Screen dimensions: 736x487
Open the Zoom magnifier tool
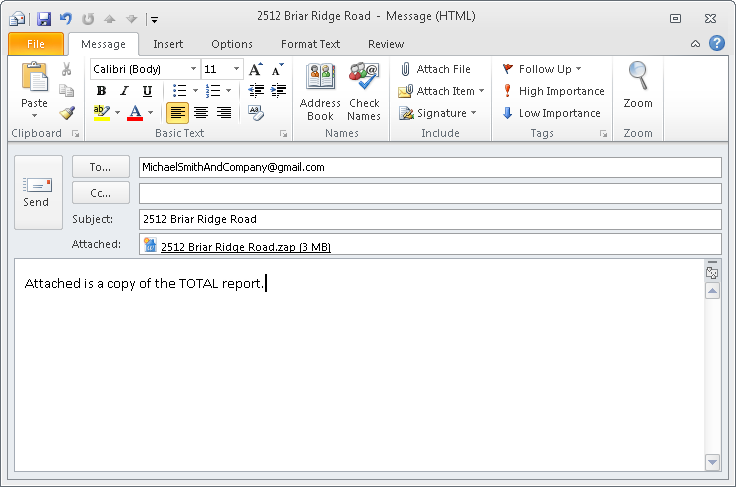click(637, 86)
